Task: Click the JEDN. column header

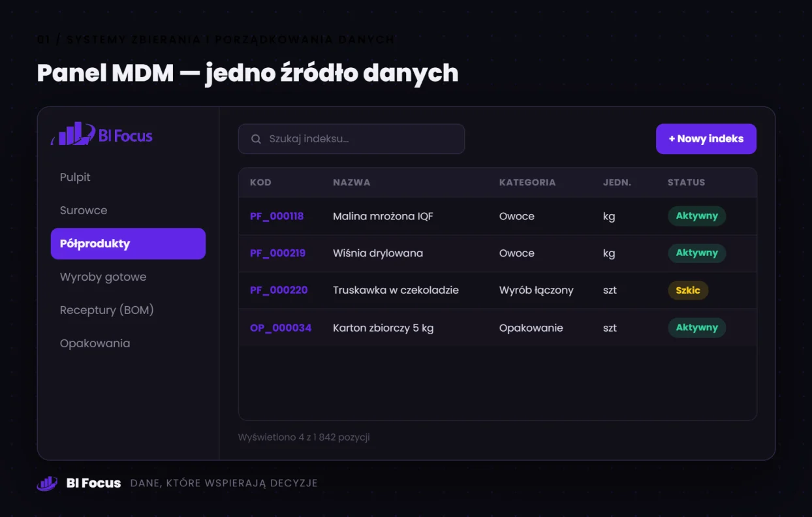Action: 617,182
